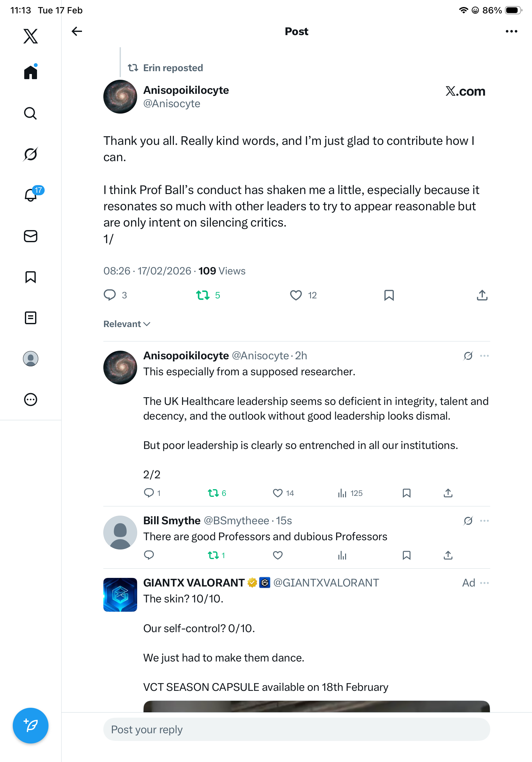Share the main post via share icon
The image size is (532, 762).
click(482, 295)
